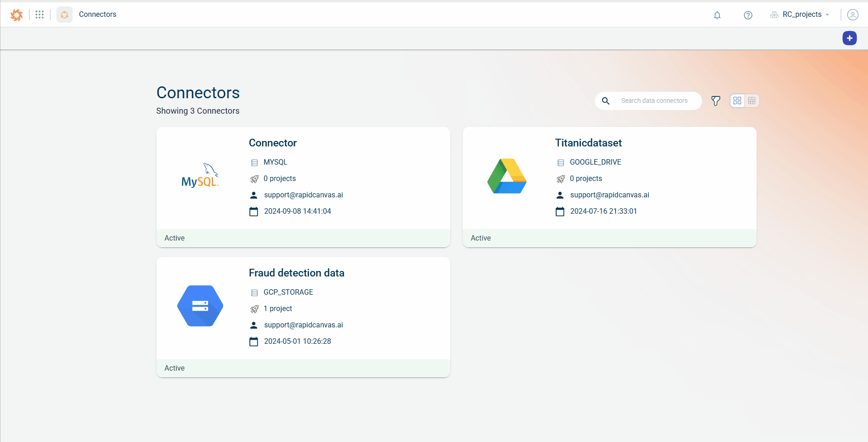Click the RapidCanvas logo icon
The height and width of the screenshot is (442, 868).
[x=17, y=15]
